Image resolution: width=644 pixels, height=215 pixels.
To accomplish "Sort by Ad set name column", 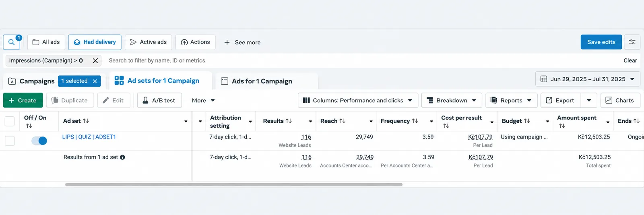I will tap(86, 121).
